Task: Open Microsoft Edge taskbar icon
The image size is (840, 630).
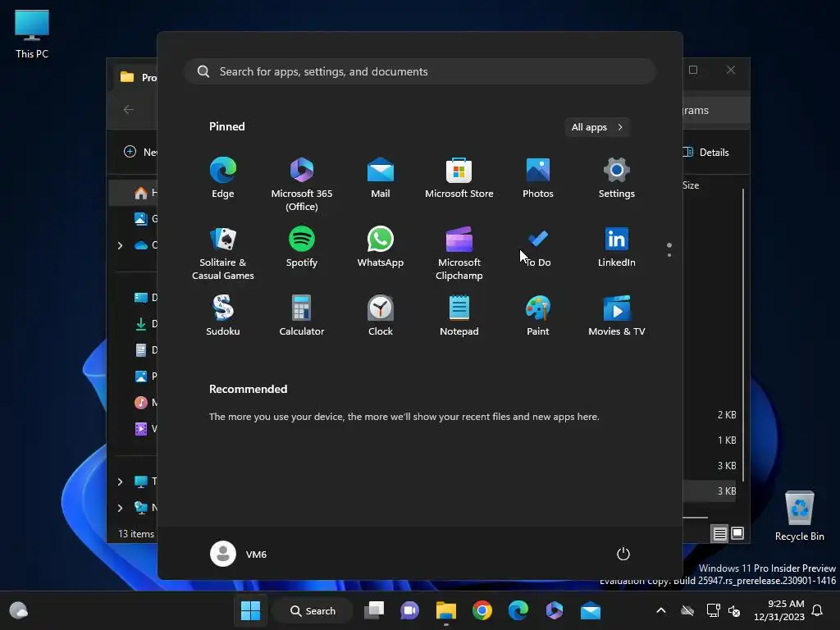Action: click(x=518, y=610)
